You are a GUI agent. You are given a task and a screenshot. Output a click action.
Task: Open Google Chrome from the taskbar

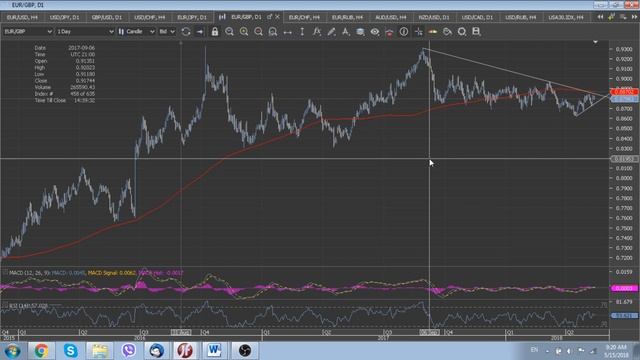pyautogui.click(x=41, y=351)
